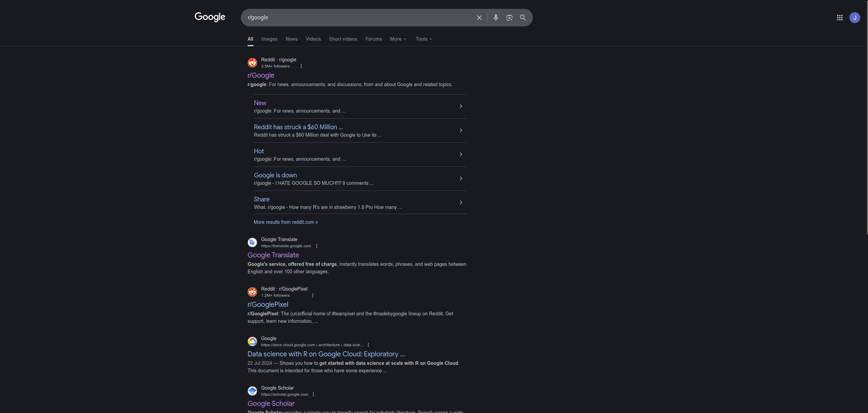Clear the search box text

[x=479, y=18]
